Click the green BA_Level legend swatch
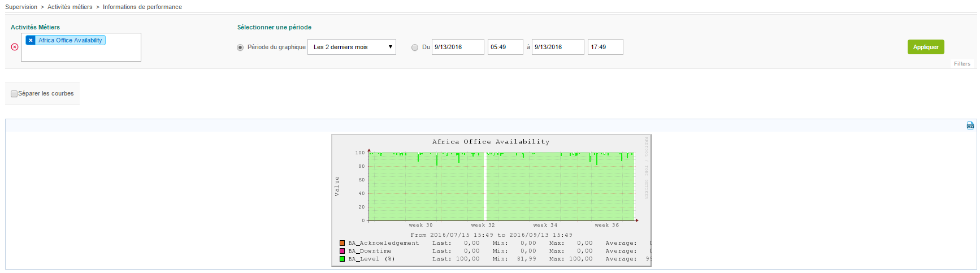Screen dimensions: 980x273 click(342, 259)
